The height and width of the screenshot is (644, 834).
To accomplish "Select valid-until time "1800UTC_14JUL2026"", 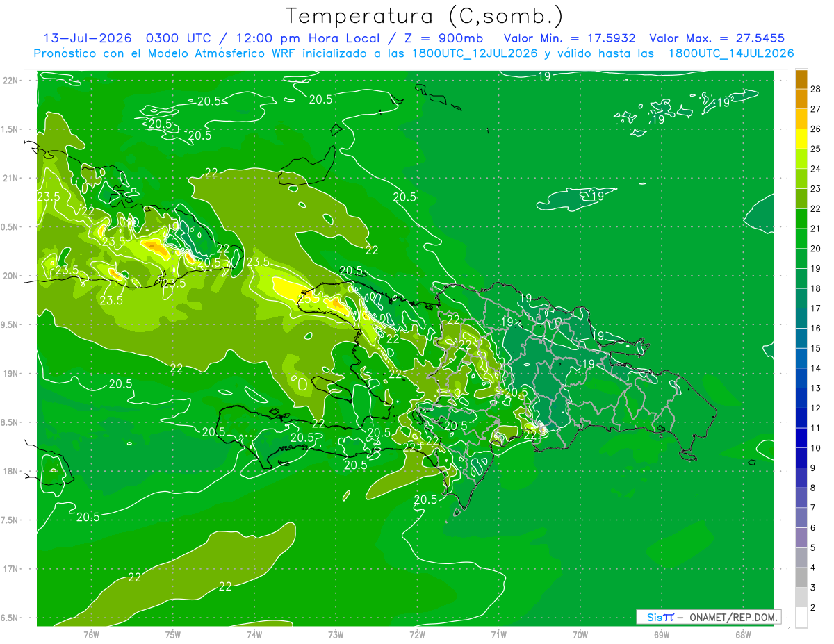I will pyautogui.click(x=731, y=53).
